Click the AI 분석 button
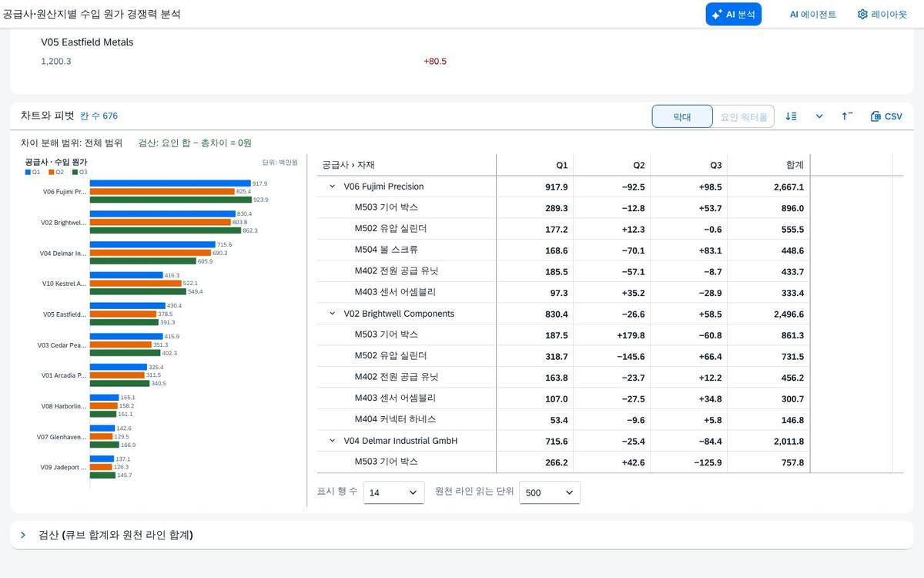This screenshot has height=578, width=924. (x=733, y=14)
